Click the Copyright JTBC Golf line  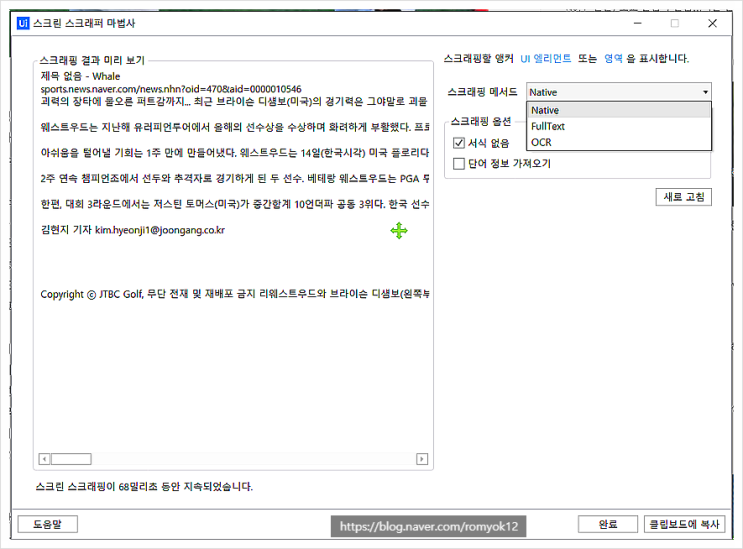point(235,294)
